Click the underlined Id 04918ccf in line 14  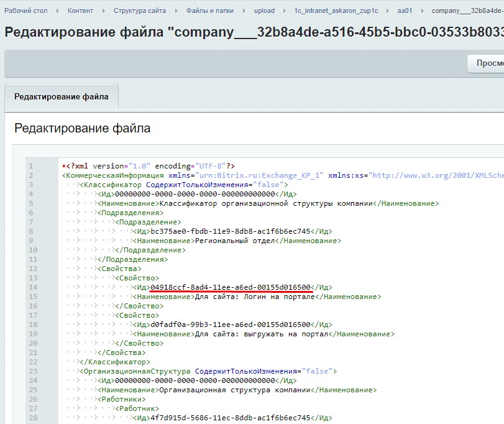(x=231, y=287)
